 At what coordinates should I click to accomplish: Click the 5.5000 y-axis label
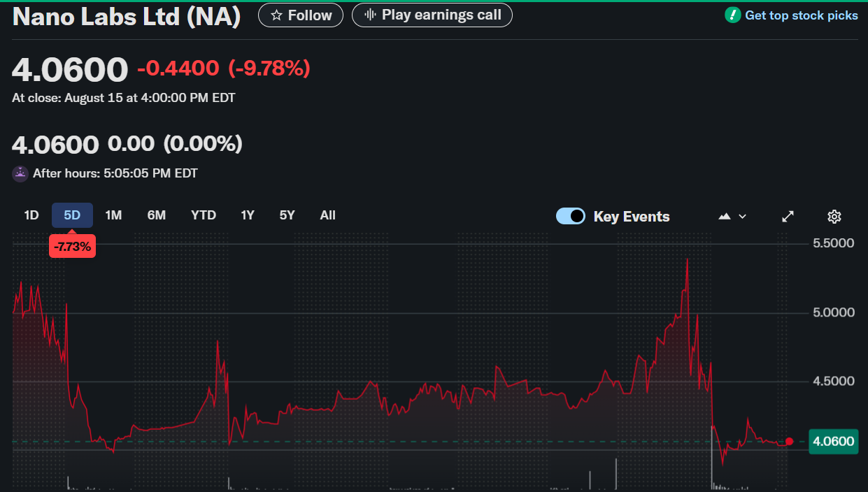834,243
